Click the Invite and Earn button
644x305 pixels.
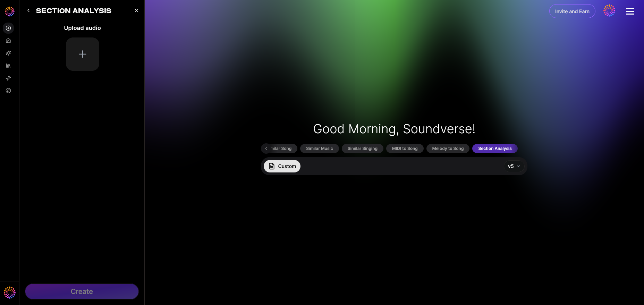pyautogui.click(x=572, y=11)
